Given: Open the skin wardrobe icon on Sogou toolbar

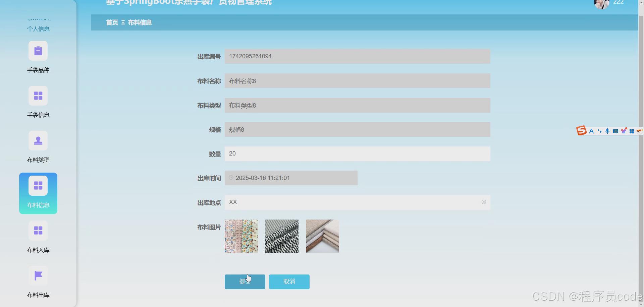Looking at the screenshot, I should pyautogui.click(x=624, y=131).
